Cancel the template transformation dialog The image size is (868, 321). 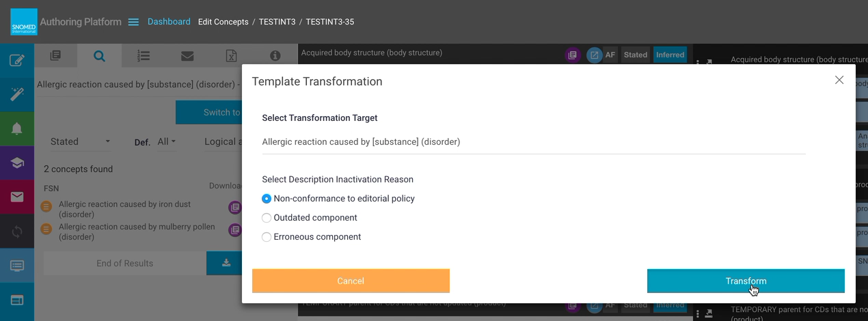click(351, 281)
